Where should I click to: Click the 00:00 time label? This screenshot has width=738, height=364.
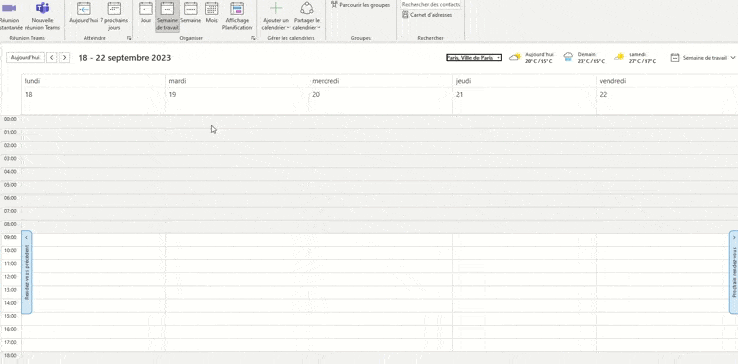(10, 119)
